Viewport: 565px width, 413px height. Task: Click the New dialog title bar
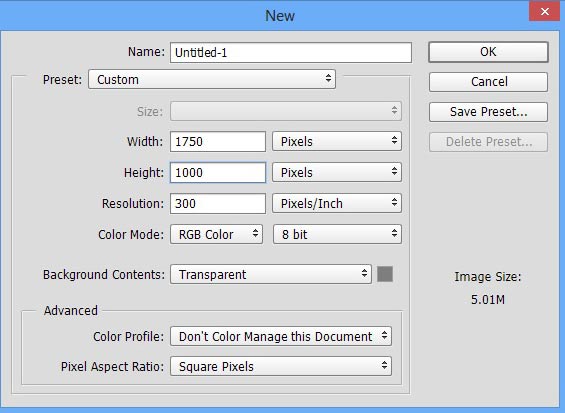pyautogui.click(x=264, y=15)
